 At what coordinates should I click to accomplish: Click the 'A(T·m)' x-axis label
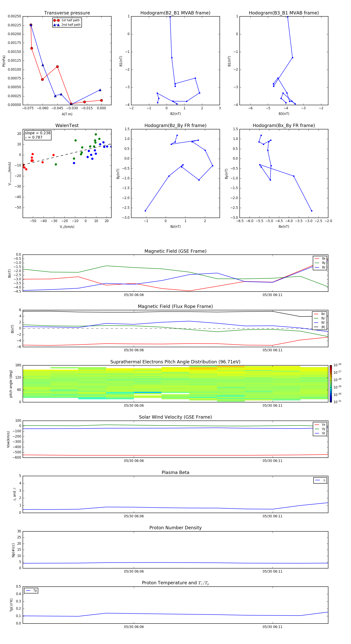click(x=67, y=114)
